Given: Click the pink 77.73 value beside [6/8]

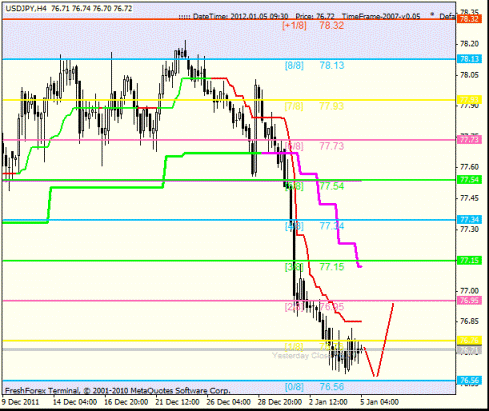Looking at the screenshot, I should coord(332,146).
